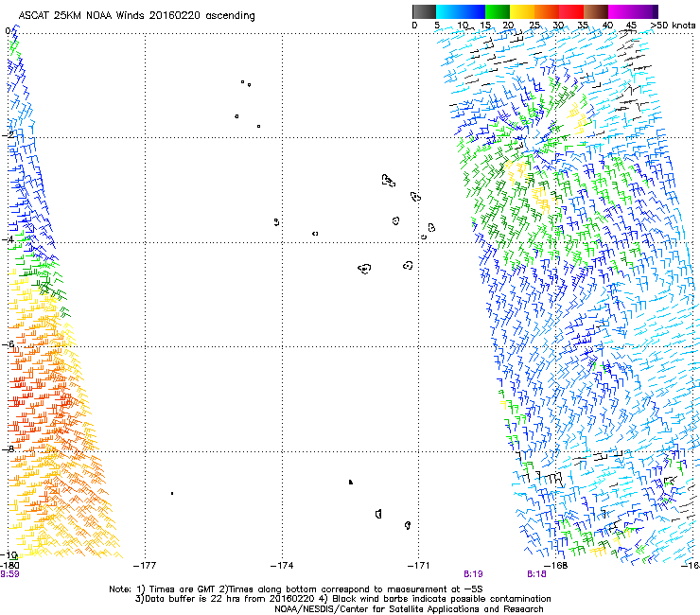Click the orange 25-30 knots legend color
Image resolution: width=700 pixels, height=615 pixels.
tap(547, 11)
